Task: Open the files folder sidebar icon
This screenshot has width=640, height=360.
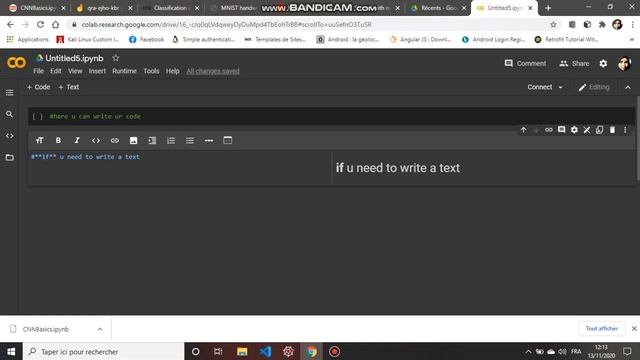Action: (9, 157)
